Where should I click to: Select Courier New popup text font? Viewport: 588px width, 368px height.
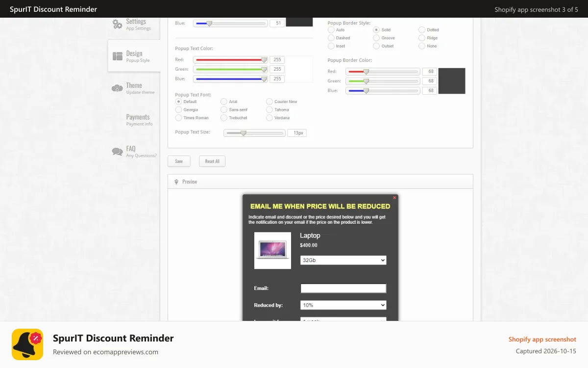[x=269, y=102]
